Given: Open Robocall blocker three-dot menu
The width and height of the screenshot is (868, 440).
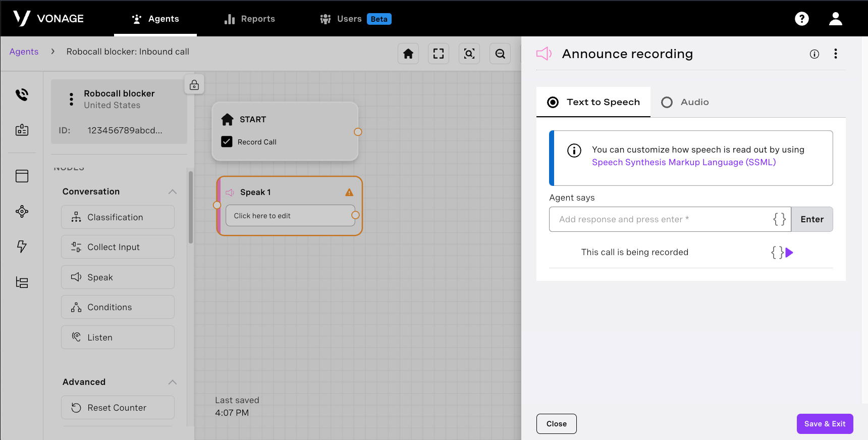Looking at the screenshot, I should [71, 99].
